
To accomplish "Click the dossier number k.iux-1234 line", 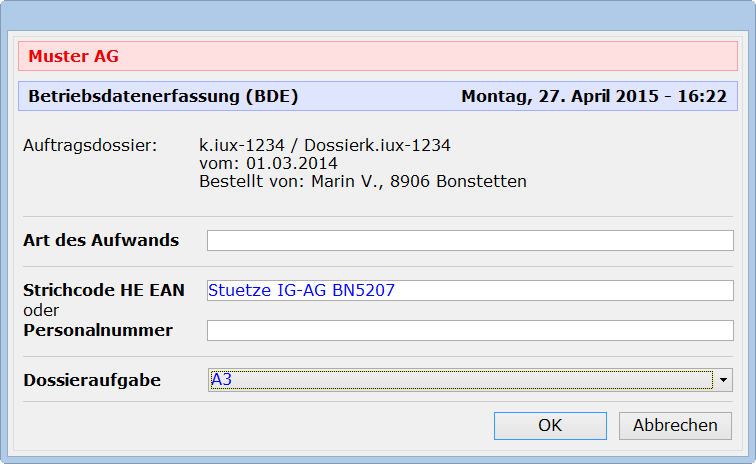I will click(x=325, y=146).
